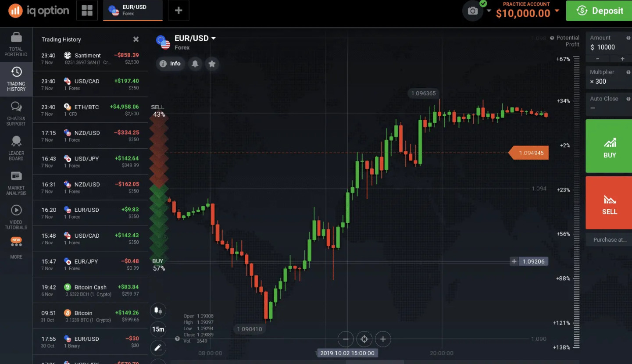Image resolution: width=632 pixels, height=364 pixels.
Task: Click the green BUY button
Action: [x=609, y=146]
